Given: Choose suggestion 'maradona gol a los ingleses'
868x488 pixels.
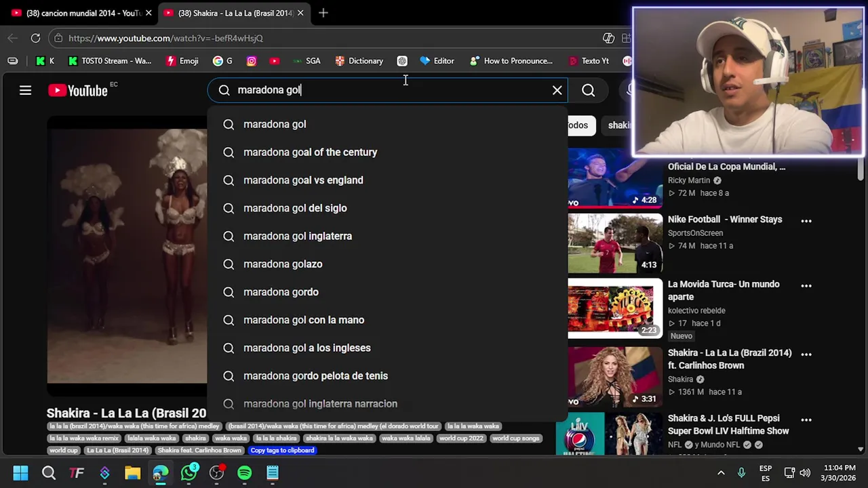Looking at the screenshot, I should [387, 348].
